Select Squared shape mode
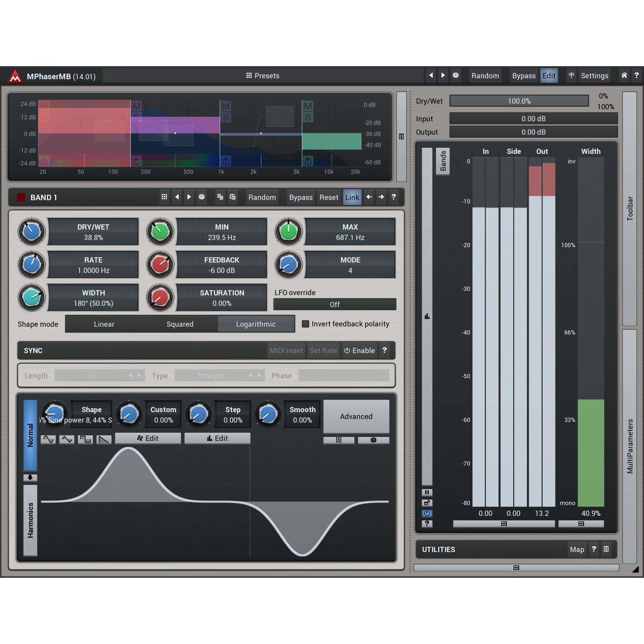 [x=180, y=324]
